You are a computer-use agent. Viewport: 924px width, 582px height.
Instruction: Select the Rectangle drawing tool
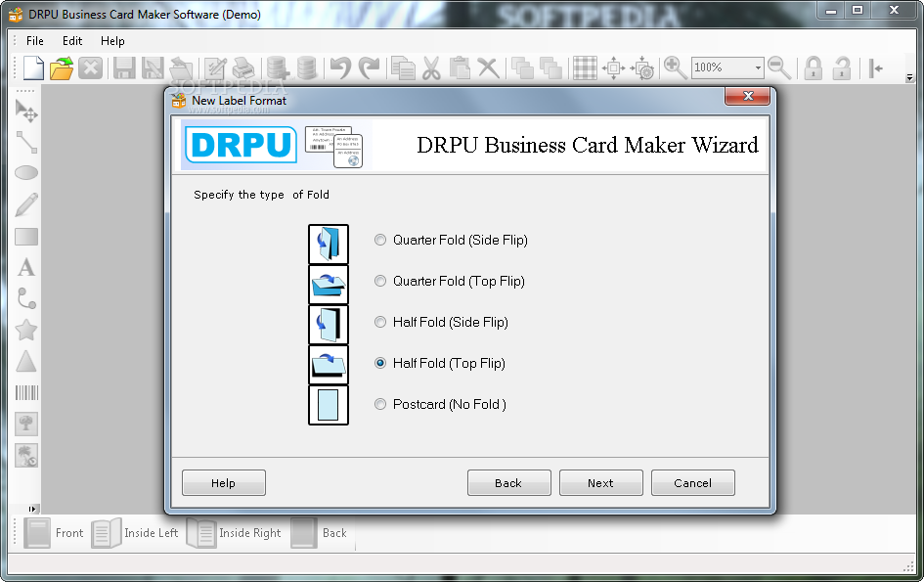pos(26,237)
